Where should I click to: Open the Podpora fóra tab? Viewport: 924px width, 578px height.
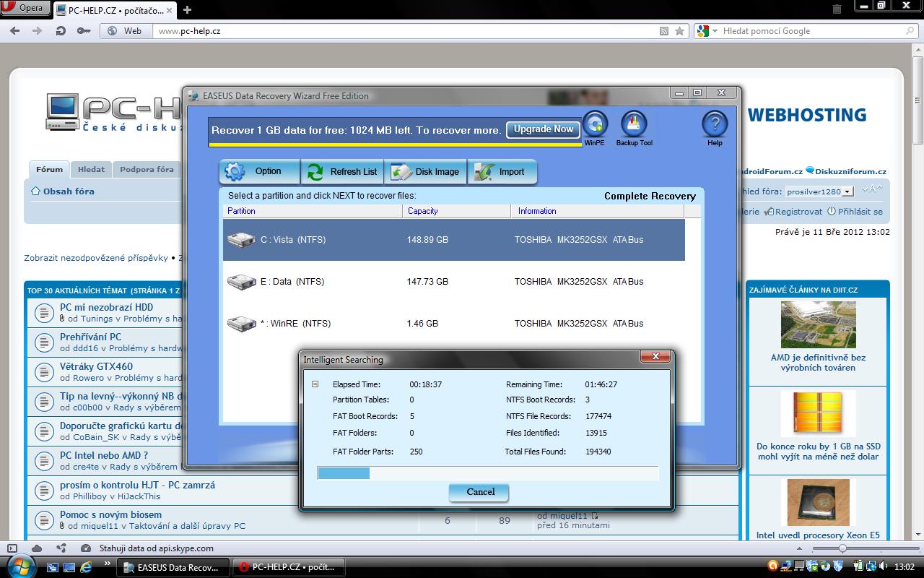pyautogui.click(x=147, y=170)
